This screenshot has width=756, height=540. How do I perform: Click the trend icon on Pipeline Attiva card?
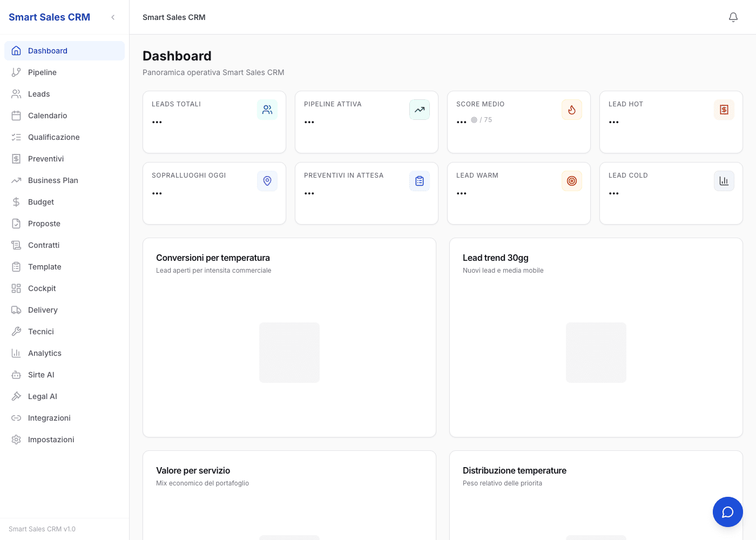[x=420, y=110]
